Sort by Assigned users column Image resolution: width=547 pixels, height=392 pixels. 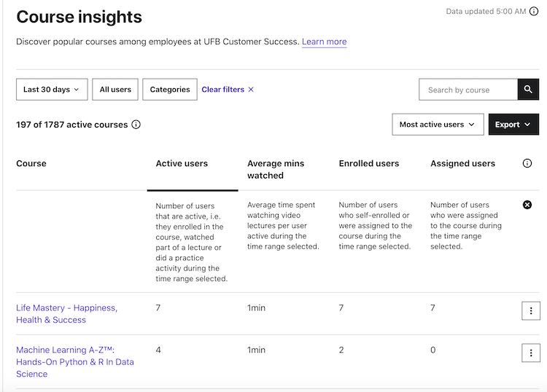[462, 164]
